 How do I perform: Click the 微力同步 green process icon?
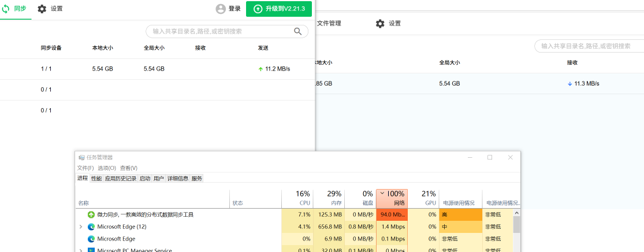point(91,214)
